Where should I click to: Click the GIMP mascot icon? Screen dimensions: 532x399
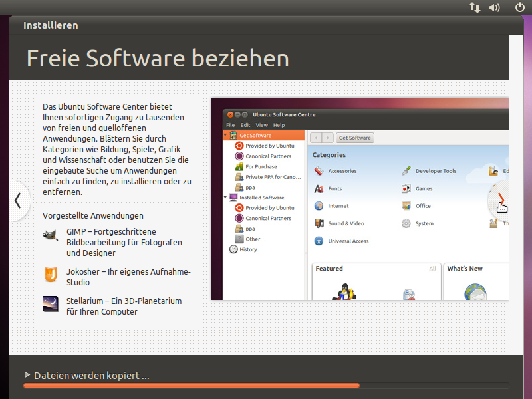(x=51, y=235)
